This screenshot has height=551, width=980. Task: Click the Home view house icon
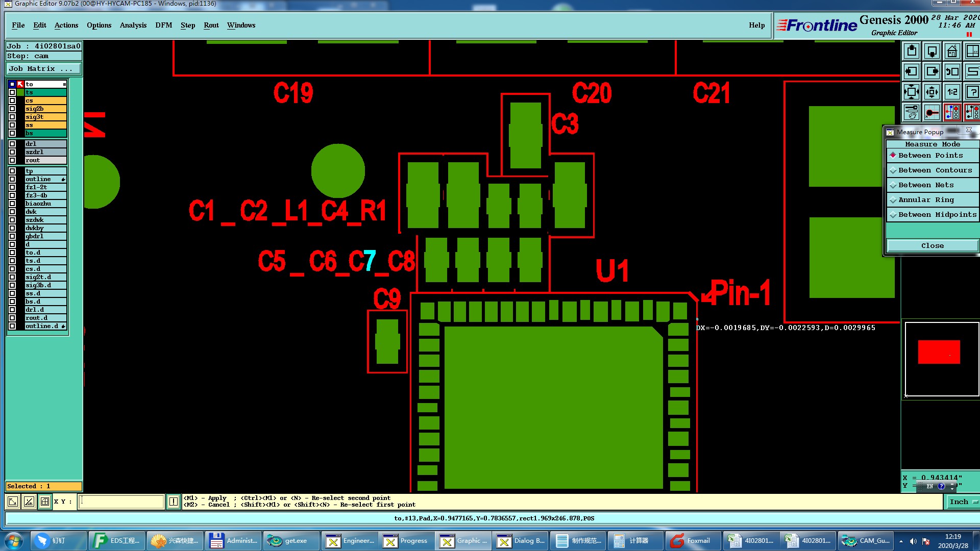tap(952, 52)
